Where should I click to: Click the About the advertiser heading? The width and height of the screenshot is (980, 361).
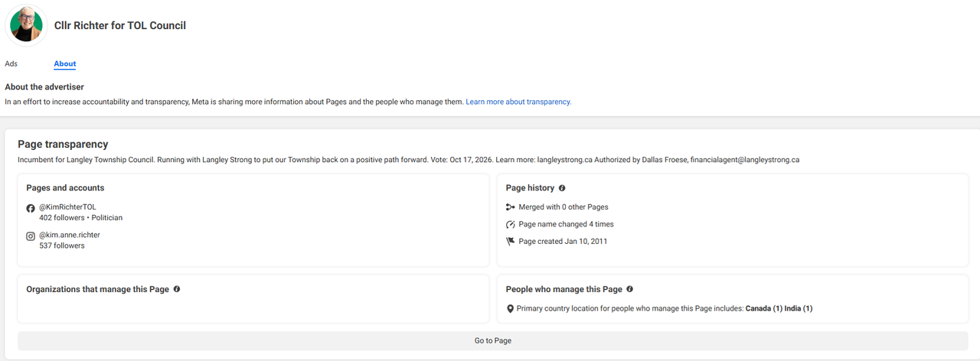44,87
